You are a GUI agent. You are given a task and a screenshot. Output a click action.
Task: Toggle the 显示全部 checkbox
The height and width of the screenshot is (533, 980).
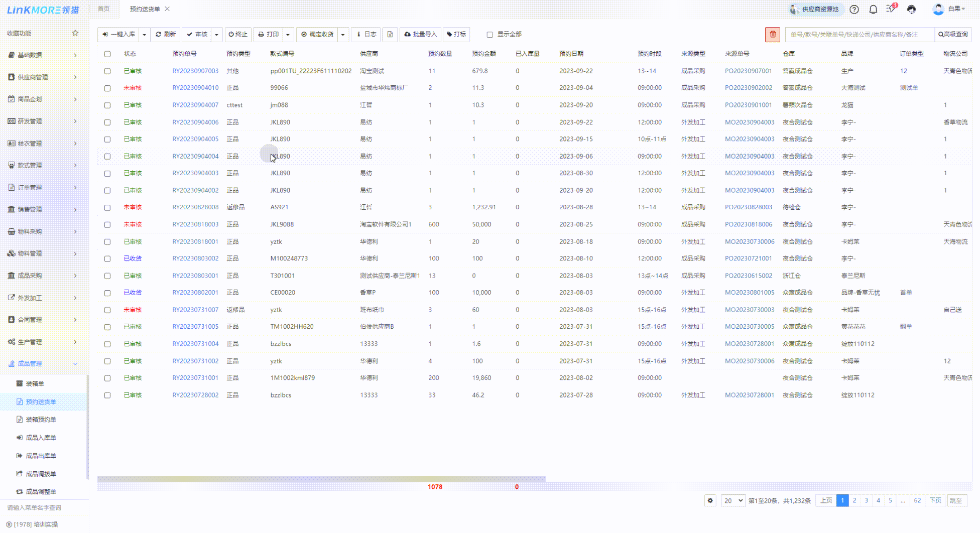point(489,35)
